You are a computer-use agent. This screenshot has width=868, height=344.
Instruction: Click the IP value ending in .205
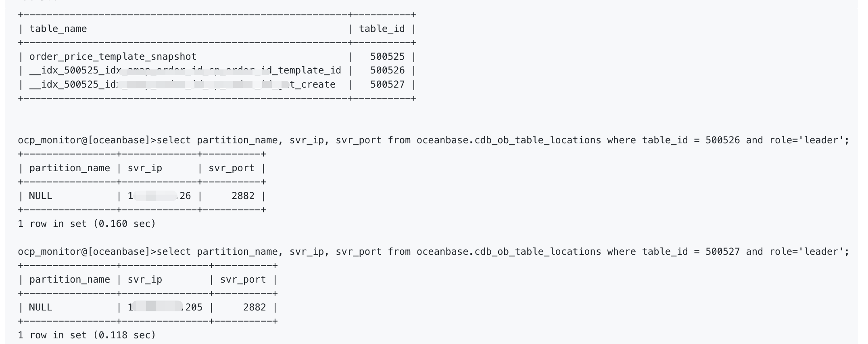pyautogui.click(x=165, y=307)
